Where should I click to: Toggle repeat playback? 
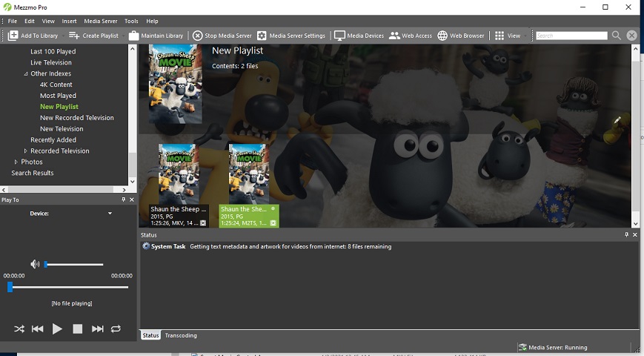(116, 329)
